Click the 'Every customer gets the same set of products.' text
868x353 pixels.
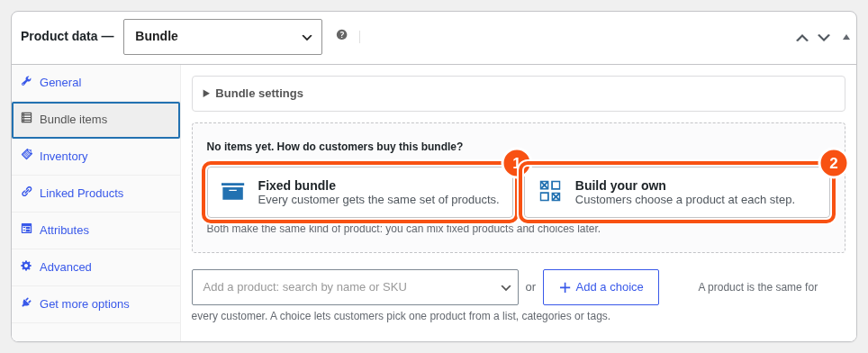click(x=379, y=200)
